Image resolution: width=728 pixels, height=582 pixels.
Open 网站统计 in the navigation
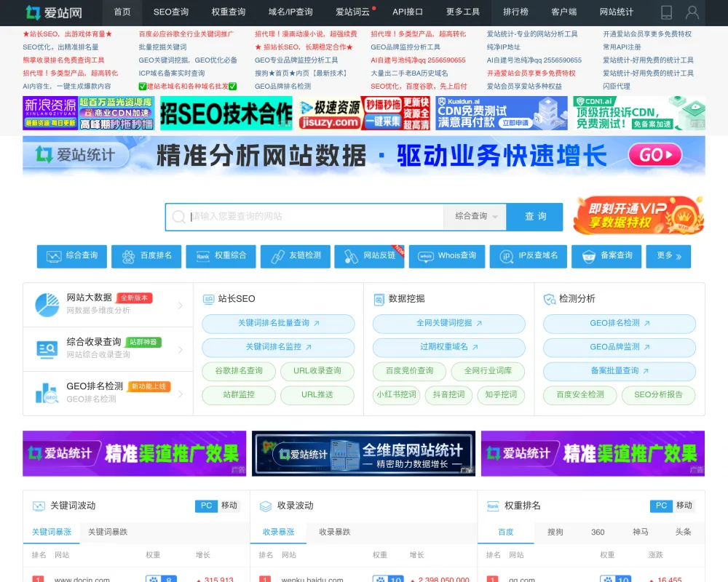click(x=616, y=12)
